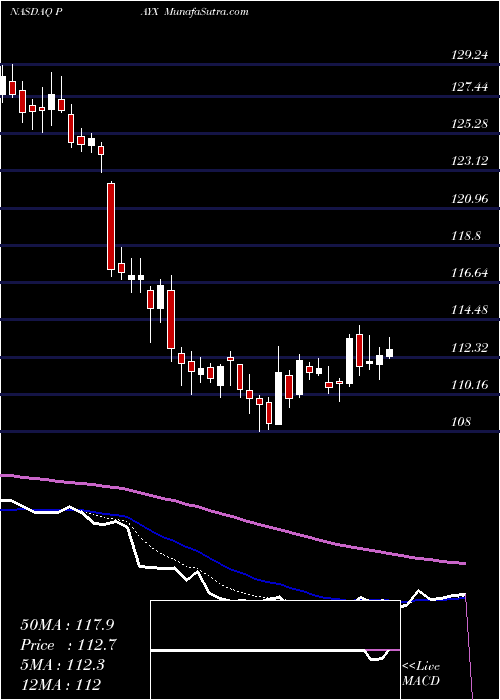Image resolution: width=500 pixels, height=700 pixels.
Task: Click the 5MA : 112.3 readout
Action: point(63,665)
